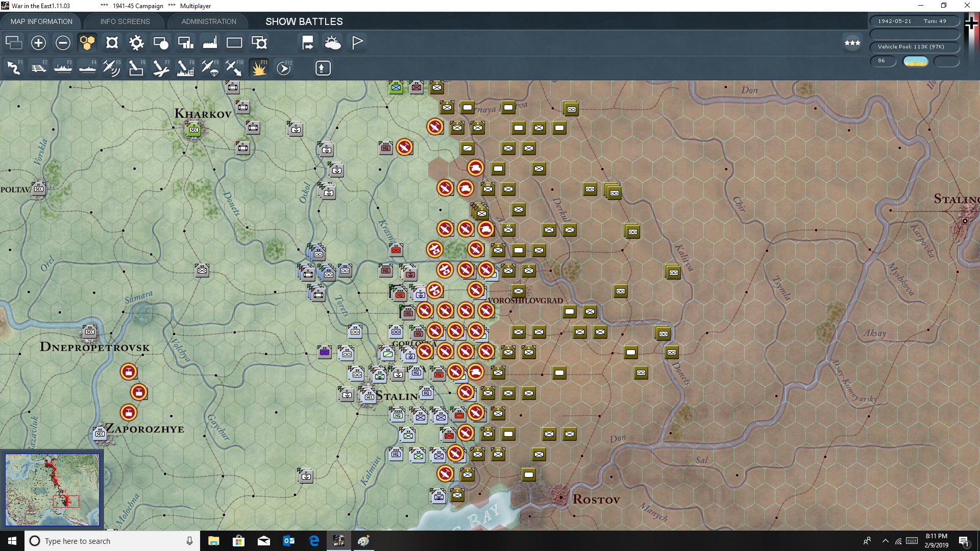Toggle the F11 show battles mode

pyautogui.click(x=259, y=68)
